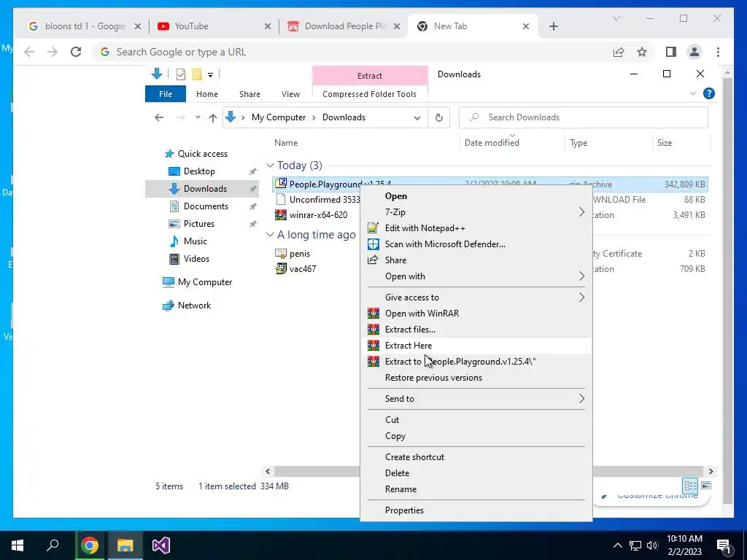
Task: Click Chrome share page icon
Action: coord(619,52)
